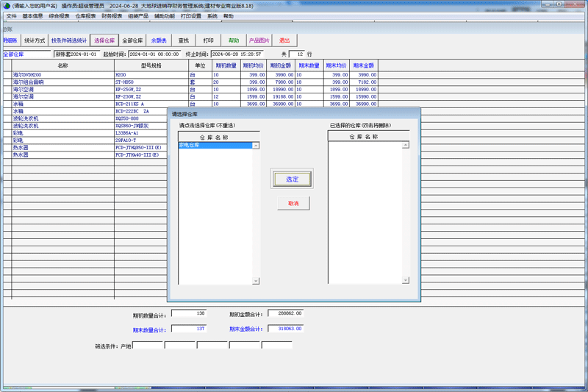Click the 期末数量合计 field showing 137
The image size is (588, 392).
[189, 329]
